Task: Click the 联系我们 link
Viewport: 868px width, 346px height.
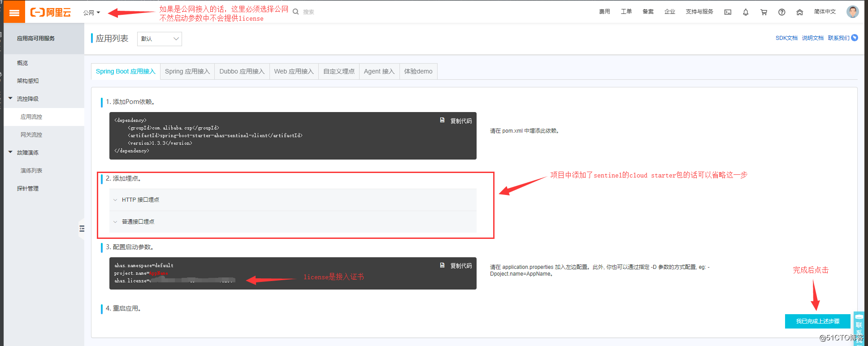Action: coord(839,38)
